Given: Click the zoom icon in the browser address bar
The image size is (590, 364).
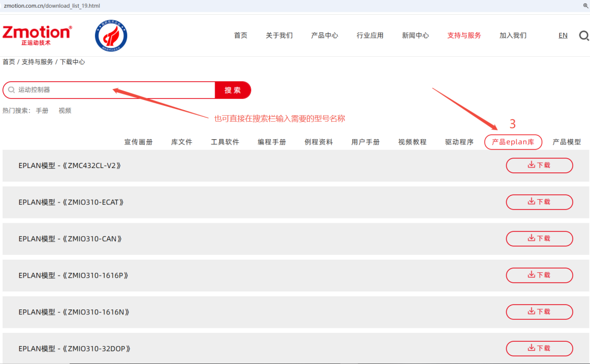Looking at the screenshot, I should point(585,5).
